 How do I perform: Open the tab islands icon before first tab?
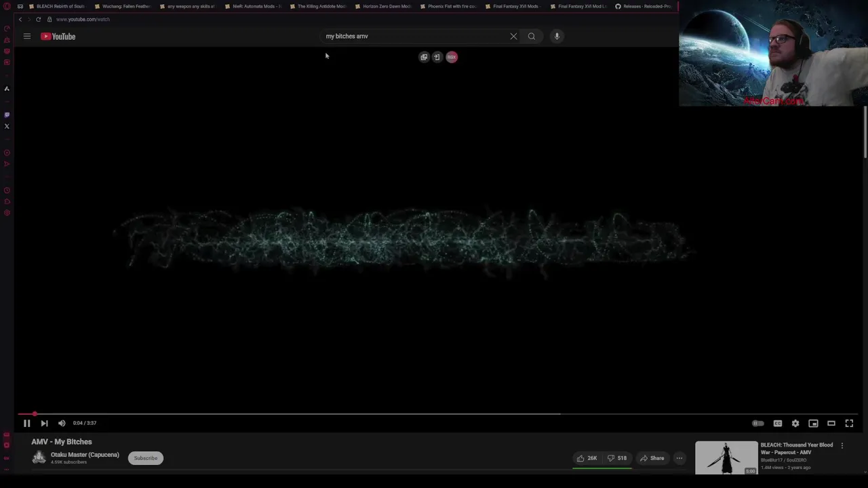pyautogui.click(x=20, y=6)
